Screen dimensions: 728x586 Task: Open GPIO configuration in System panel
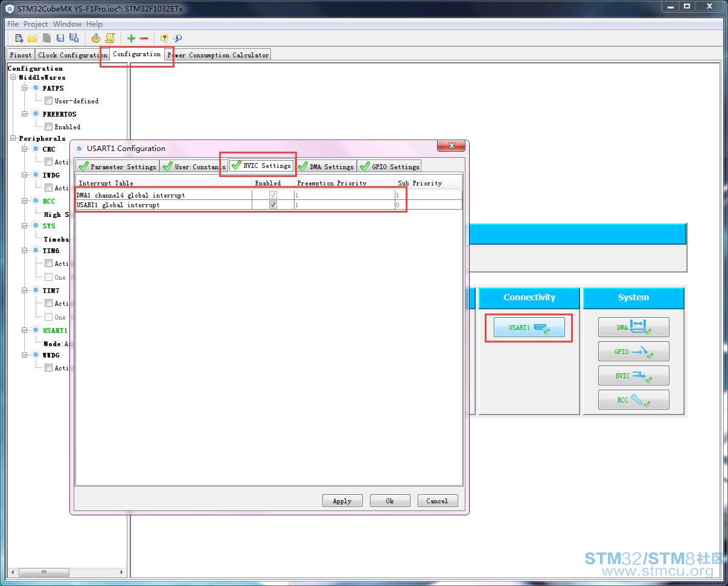(x=633, y=351)
